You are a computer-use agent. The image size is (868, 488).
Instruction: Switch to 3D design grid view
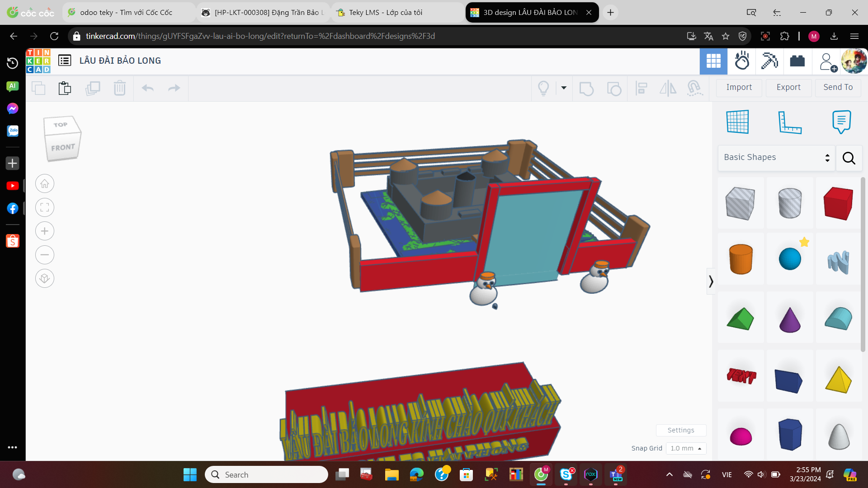[713, 61]
